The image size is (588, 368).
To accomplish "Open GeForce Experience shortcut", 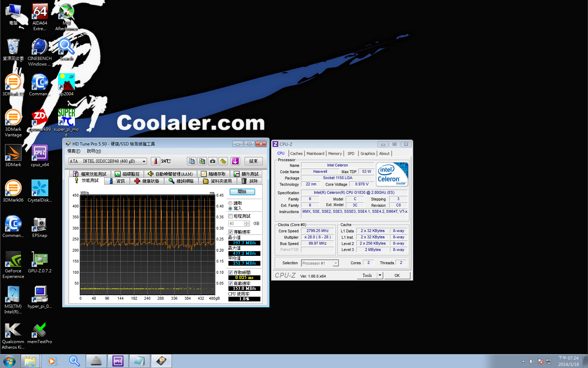I will click(13, 265).
